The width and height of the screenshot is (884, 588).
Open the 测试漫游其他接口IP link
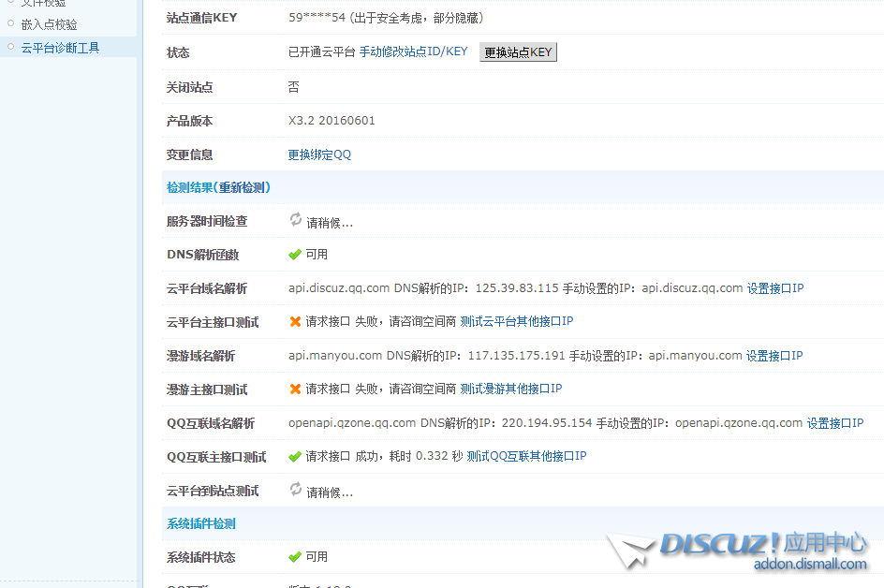pos(510,390)
